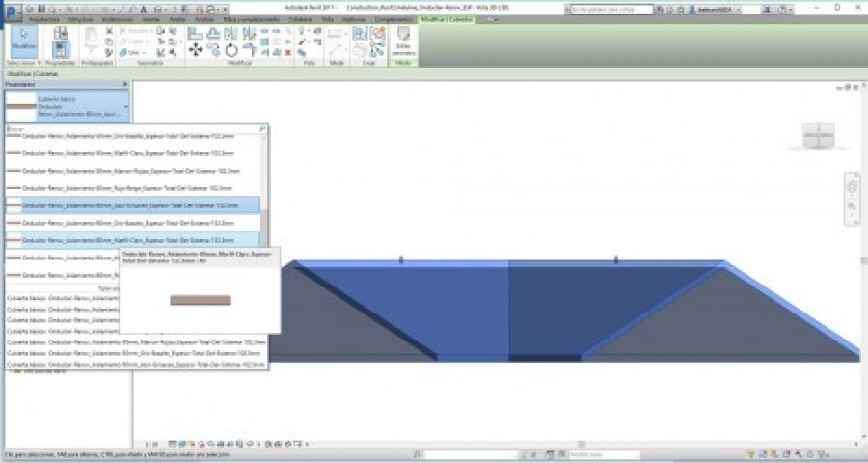Select Gris-Basalto 132.3mm roof type
The height and width of the screenshot is (463, 868).
pos(133,223)
